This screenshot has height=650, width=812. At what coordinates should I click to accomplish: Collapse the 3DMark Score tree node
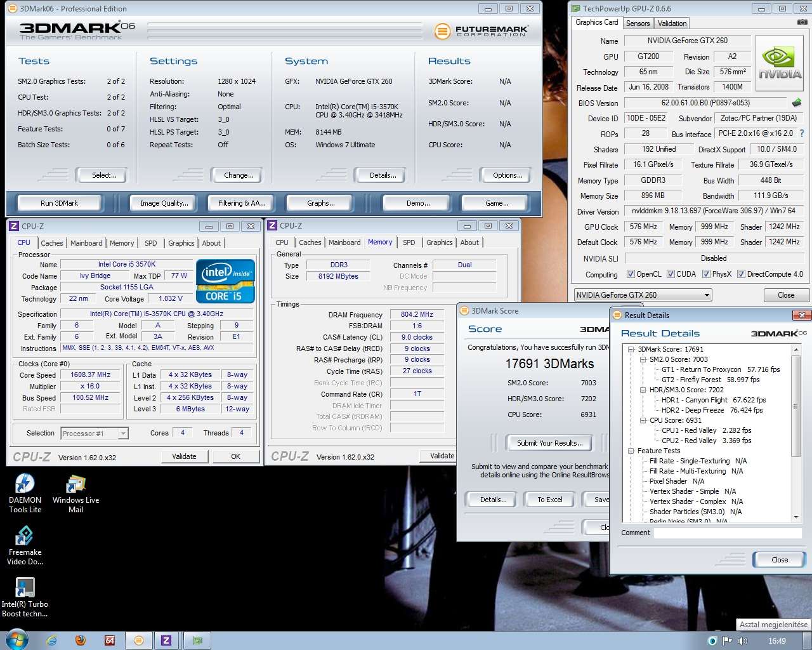coord(631,349)
